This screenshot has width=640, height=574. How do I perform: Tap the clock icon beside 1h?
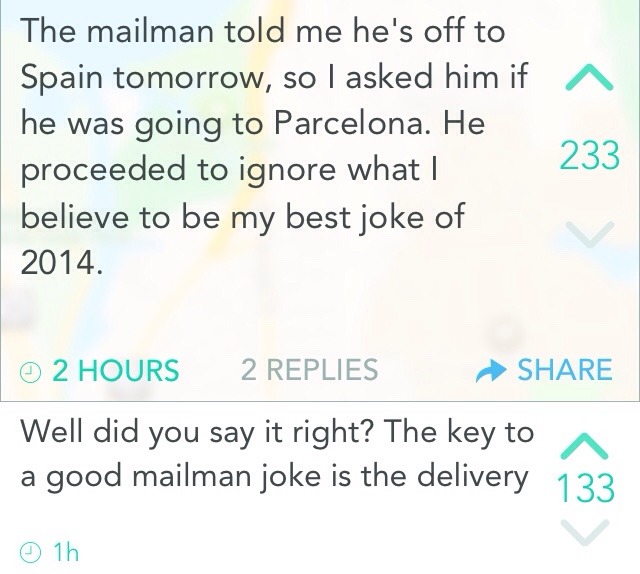(x=31, y=549)
